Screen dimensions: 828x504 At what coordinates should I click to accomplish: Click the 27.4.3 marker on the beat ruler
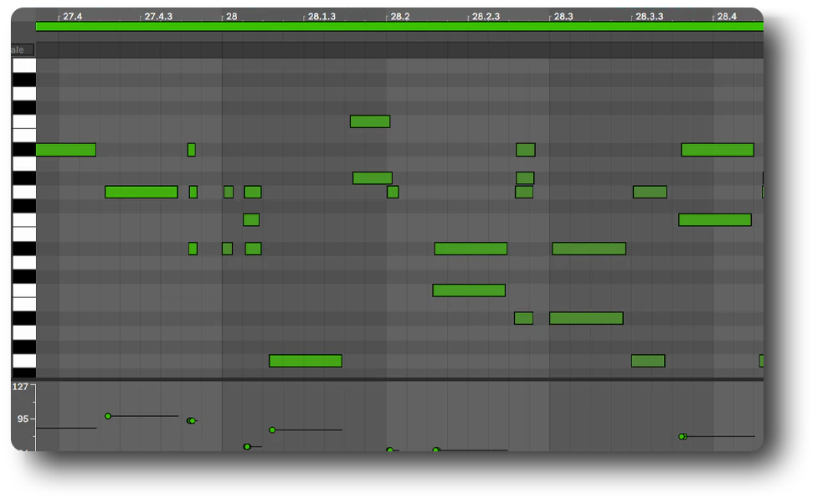coord(158,17)
